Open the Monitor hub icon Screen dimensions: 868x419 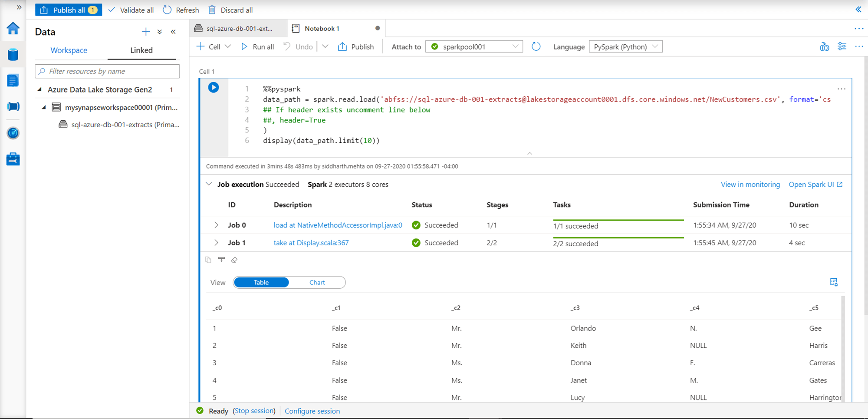pyautogui.click(x=13, y=133)
